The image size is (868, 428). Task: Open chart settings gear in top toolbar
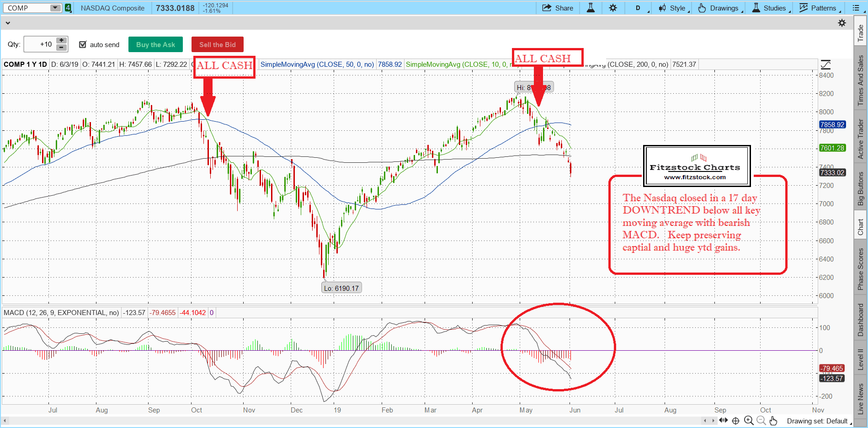tap(613, 8)
